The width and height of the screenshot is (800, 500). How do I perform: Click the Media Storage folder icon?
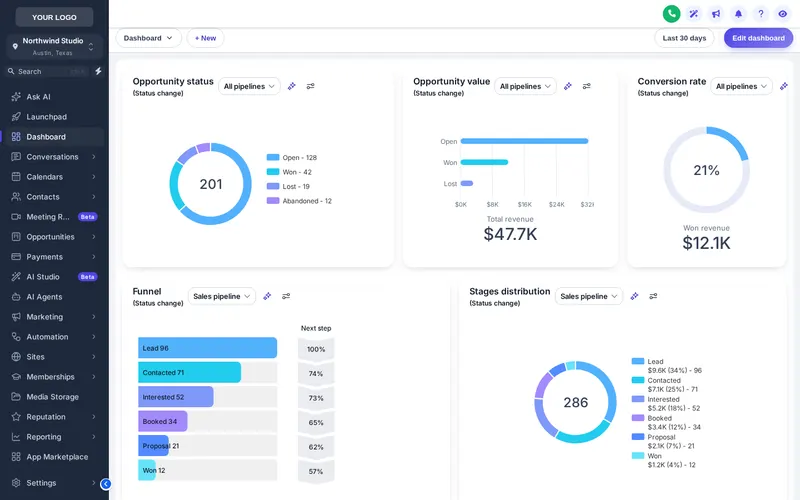pyautogui.click(x=16, y=396)
